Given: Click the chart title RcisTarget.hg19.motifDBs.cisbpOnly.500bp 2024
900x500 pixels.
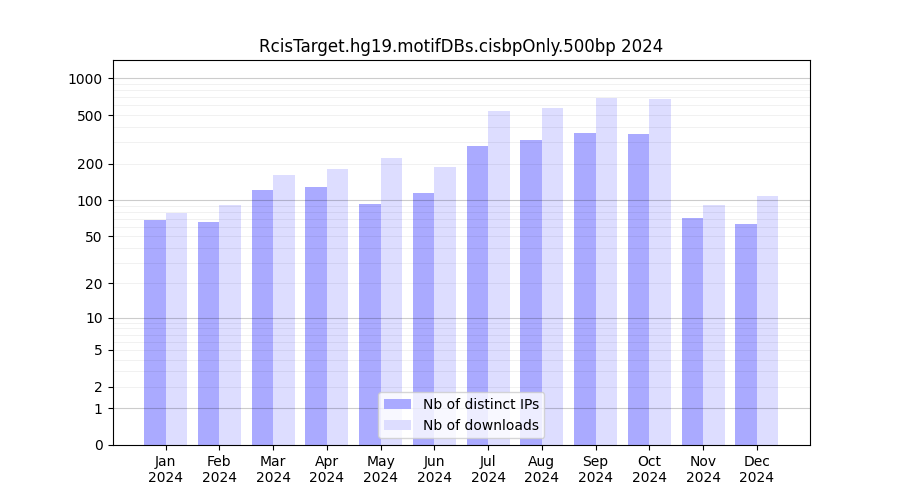Looking at the screenshot, I should click(460, 46).
